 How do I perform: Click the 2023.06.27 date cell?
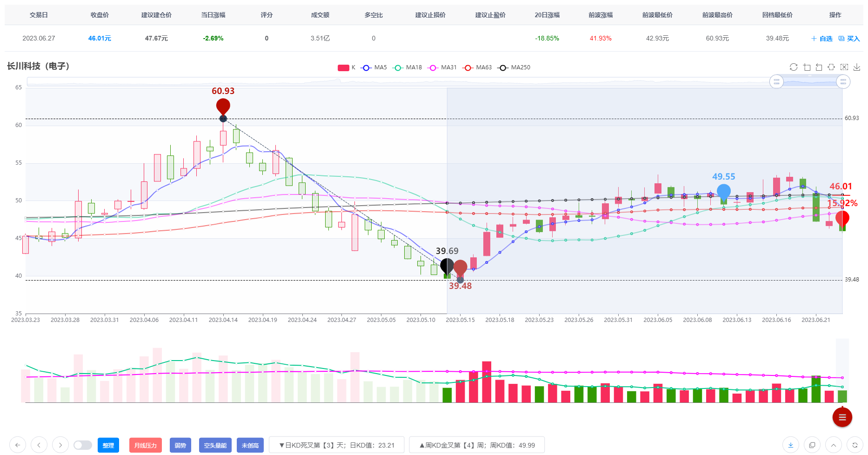click(x=39, y=38)
